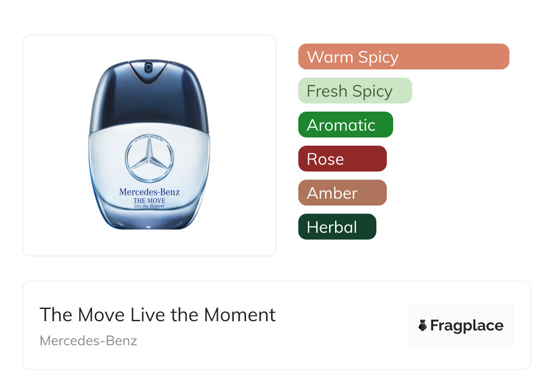Click the Mercedes star emblem on bottle
This screenshot has height=392, width=553.
(x=149, y=158)
